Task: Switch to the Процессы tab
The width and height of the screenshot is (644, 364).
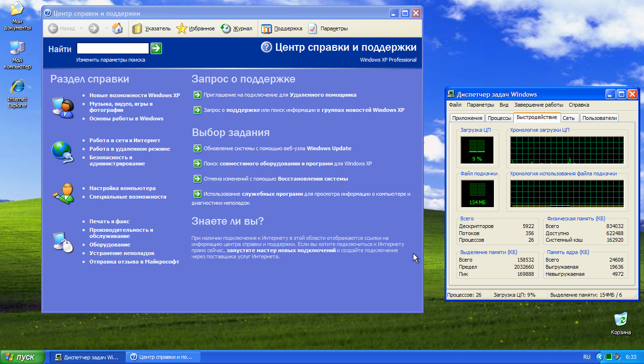Action: [x=499, y=118]
